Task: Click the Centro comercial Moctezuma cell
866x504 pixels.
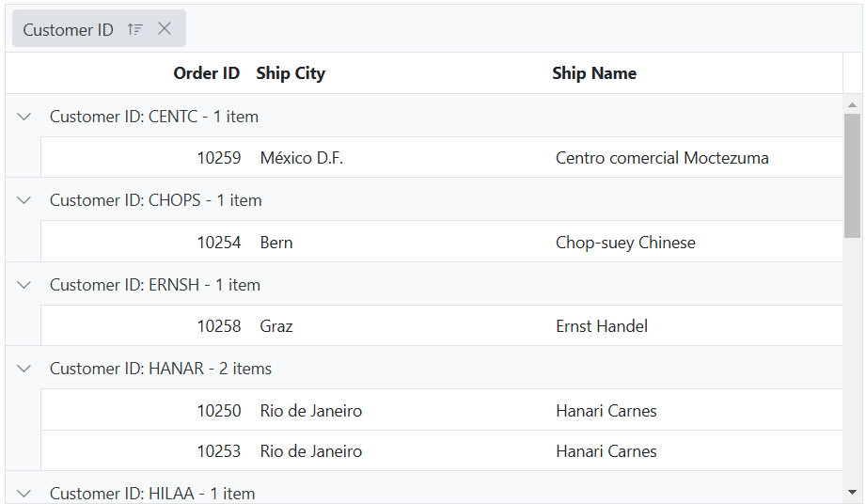Action: point(662,158)
